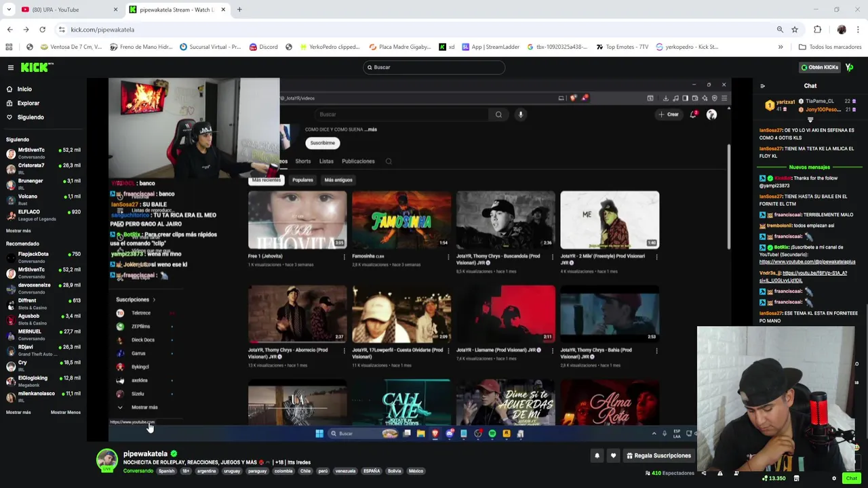Go to Inicio in the sidebar

[24, 89]
